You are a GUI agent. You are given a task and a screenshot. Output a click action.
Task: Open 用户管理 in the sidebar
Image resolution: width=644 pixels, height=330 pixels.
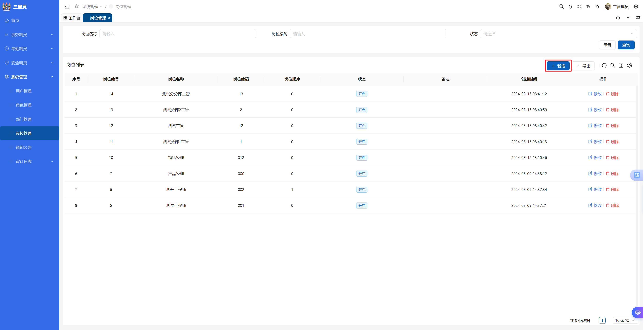[x=24, y=91]
